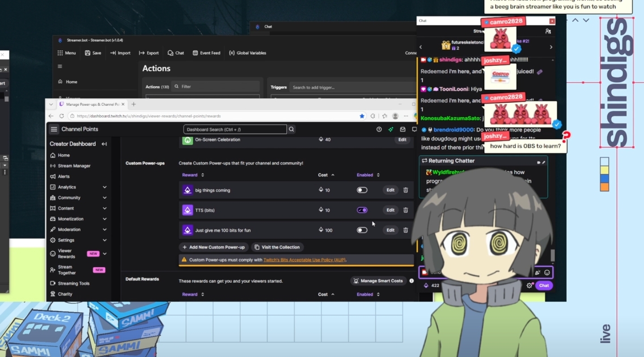Sort Custom Power-ups by Reward column
Image resolution: width=644 pixels, height=357 pixels.
coord(193,175)
